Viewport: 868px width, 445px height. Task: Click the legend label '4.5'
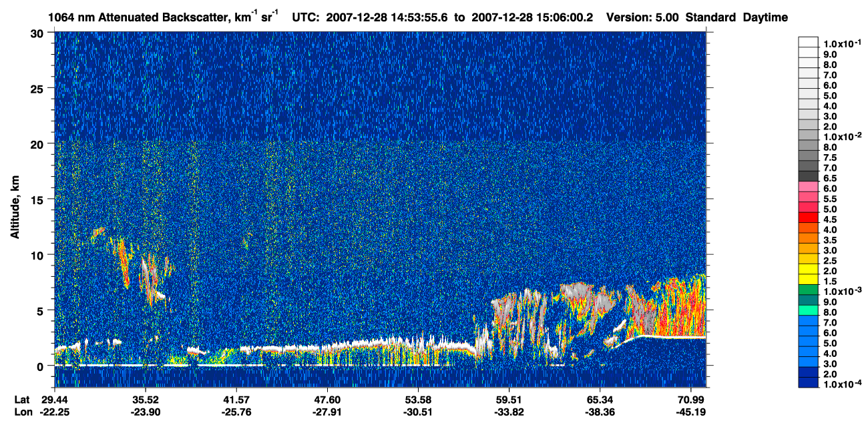831,219
